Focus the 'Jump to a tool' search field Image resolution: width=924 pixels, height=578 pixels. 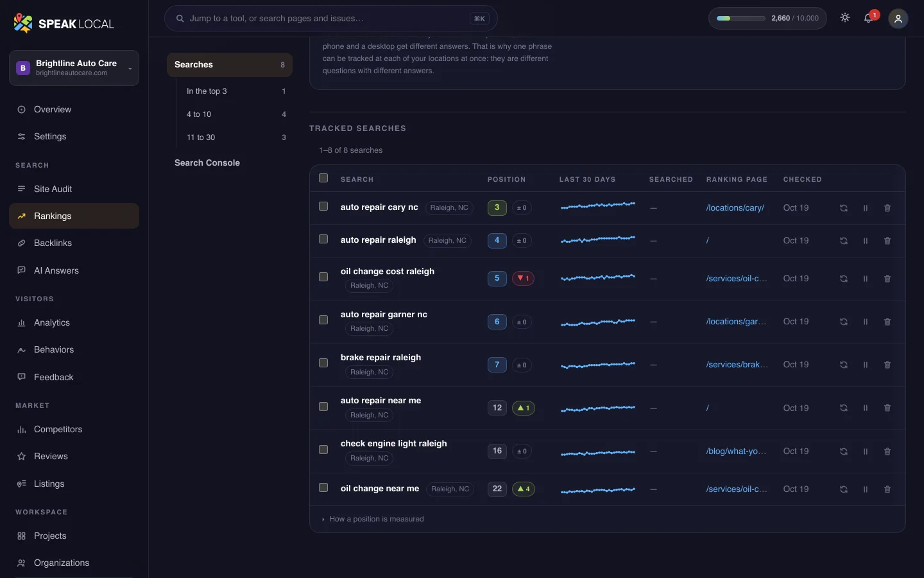tap(331, 19)
